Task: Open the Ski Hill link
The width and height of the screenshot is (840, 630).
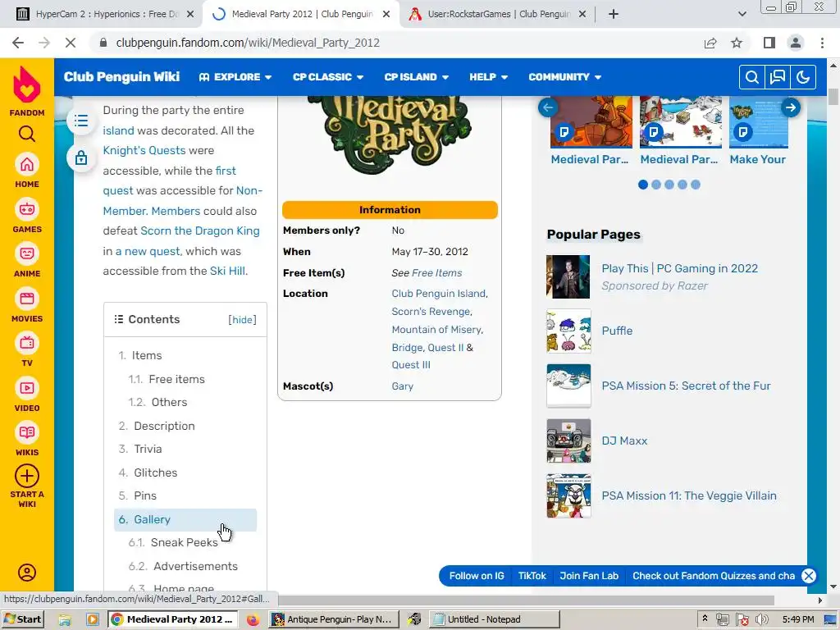Action: pyautogui.click(x=228, y=271)
